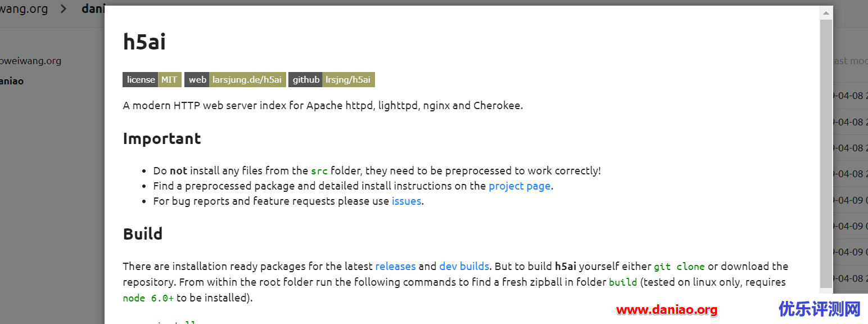Click the preview scrollbar thumb
The image size is (868, 324).
pyautogui.click(x=826, y=153)
